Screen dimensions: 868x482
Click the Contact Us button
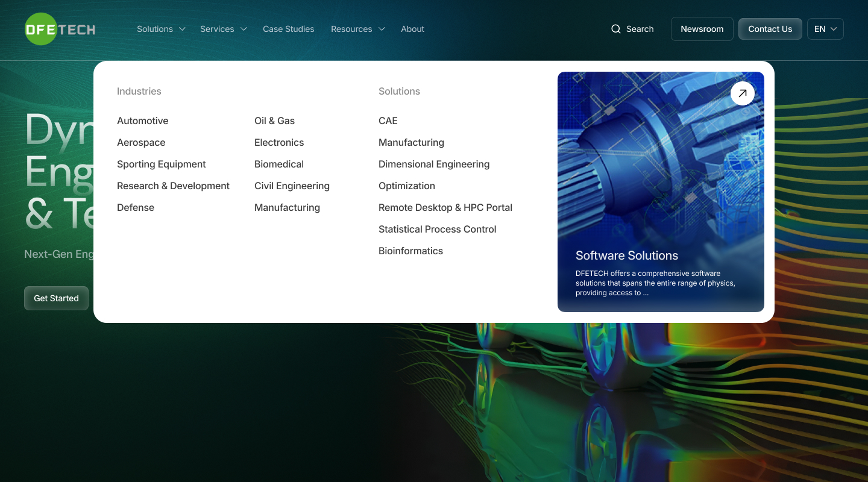[770, 29]
